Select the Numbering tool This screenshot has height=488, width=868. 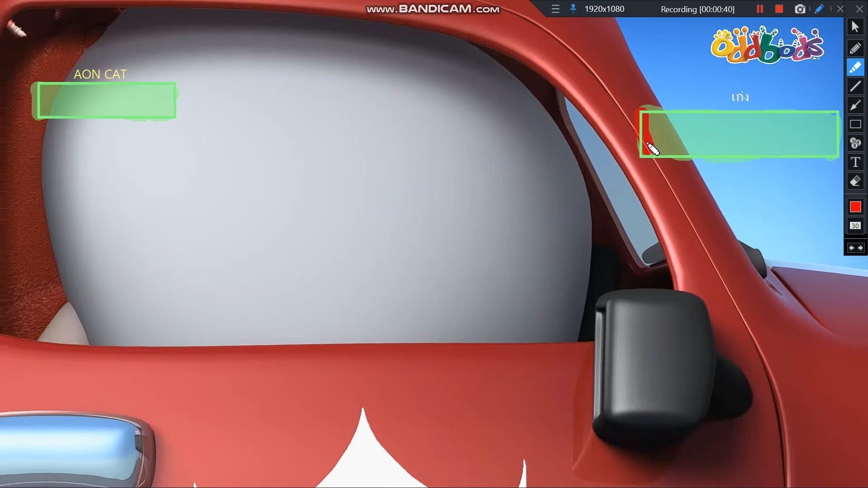(x=855, y=143)
